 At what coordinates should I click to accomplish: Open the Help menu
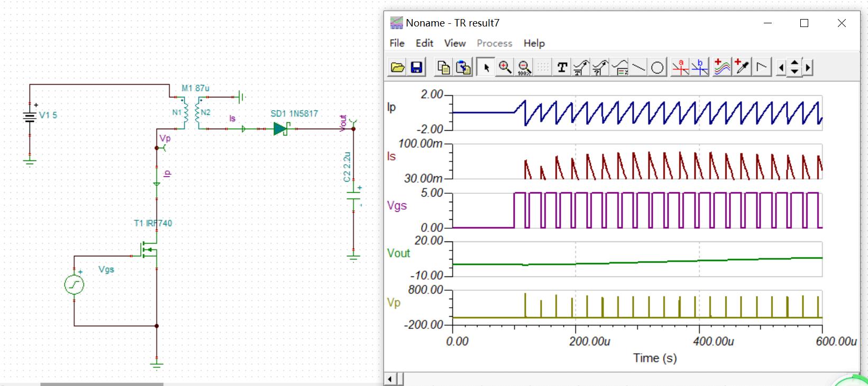tap(534, 43)
